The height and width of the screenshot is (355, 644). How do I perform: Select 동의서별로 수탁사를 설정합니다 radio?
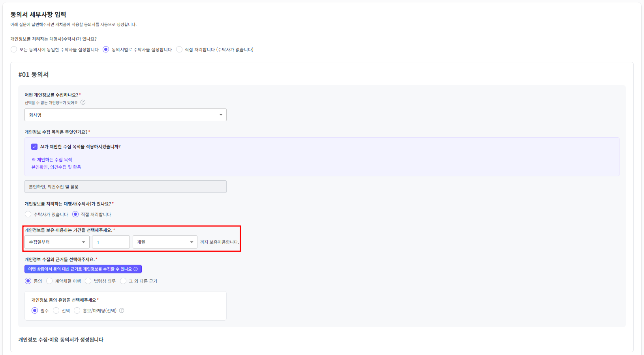pyautogui.click(x=106, y=49)
